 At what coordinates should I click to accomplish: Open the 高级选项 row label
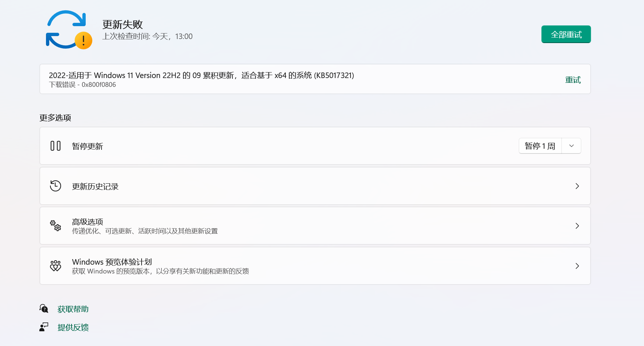(x=88, y=222)
